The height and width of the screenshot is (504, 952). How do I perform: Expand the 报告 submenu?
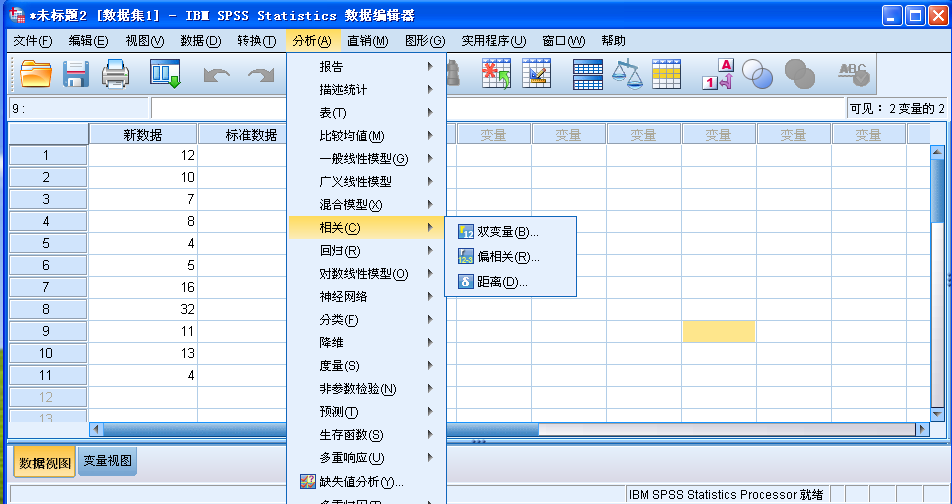367,67
